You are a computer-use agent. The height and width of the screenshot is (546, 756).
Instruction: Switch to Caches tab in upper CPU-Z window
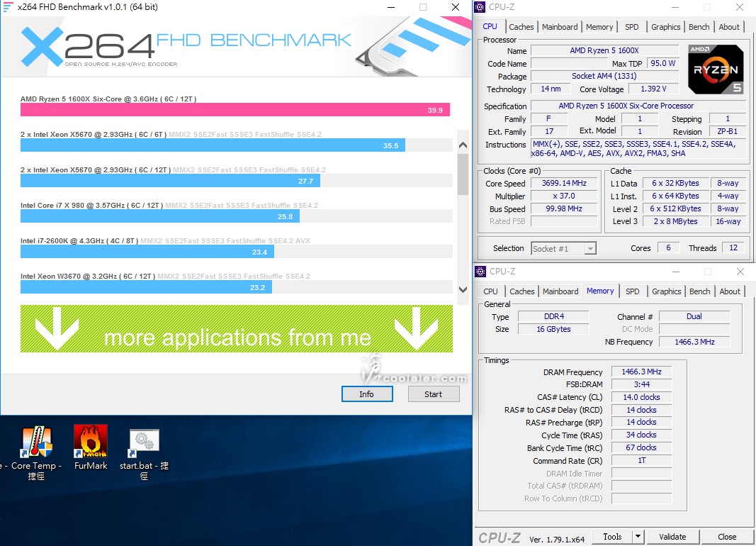(521, 27)
